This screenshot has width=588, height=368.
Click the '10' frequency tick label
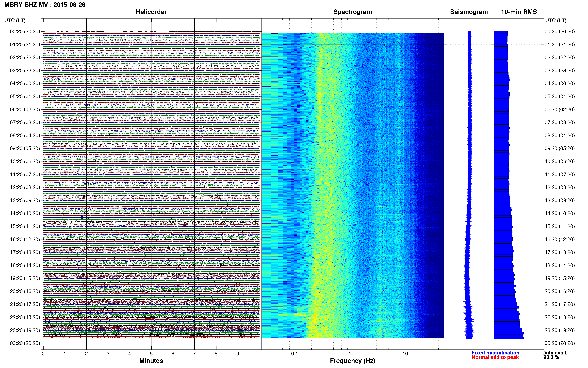click(x=405, y=354)
